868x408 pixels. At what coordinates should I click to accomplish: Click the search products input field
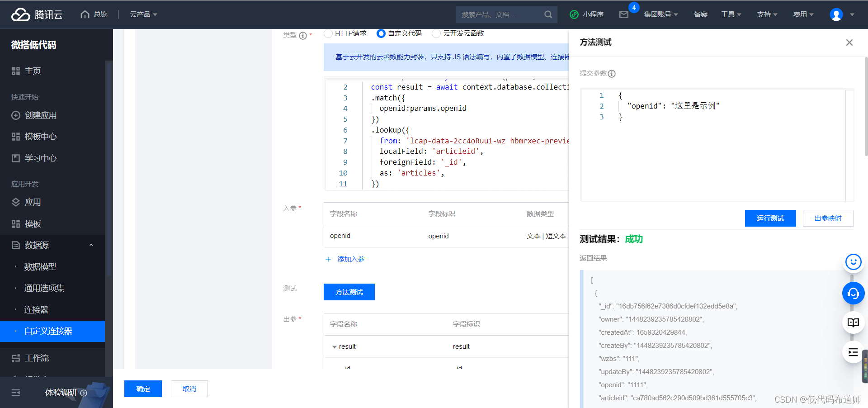tap(500, 14)
